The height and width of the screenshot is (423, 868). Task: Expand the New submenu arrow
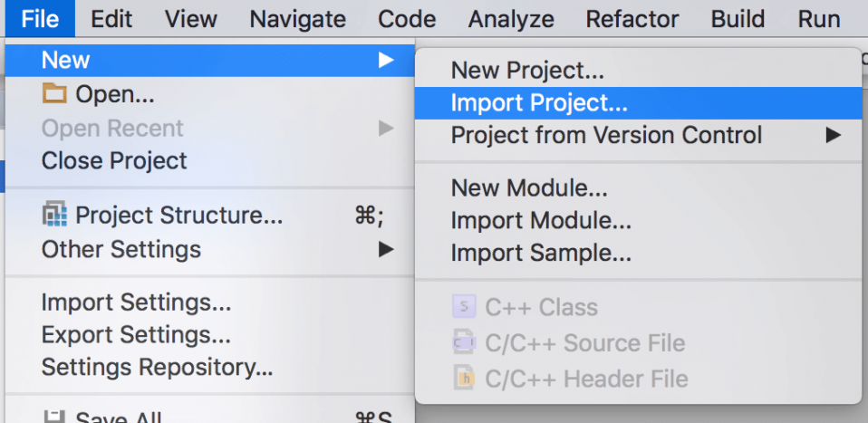point(386,61)
